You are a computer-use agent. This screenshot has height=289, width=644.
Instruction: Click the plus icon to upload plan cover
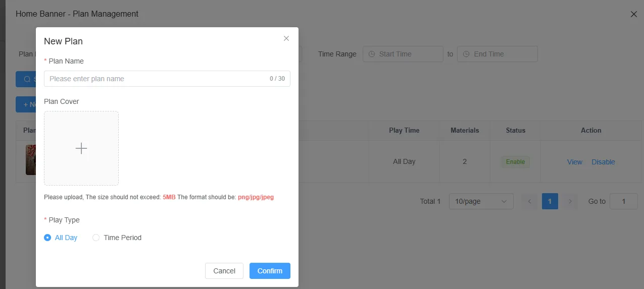point(81,148)
